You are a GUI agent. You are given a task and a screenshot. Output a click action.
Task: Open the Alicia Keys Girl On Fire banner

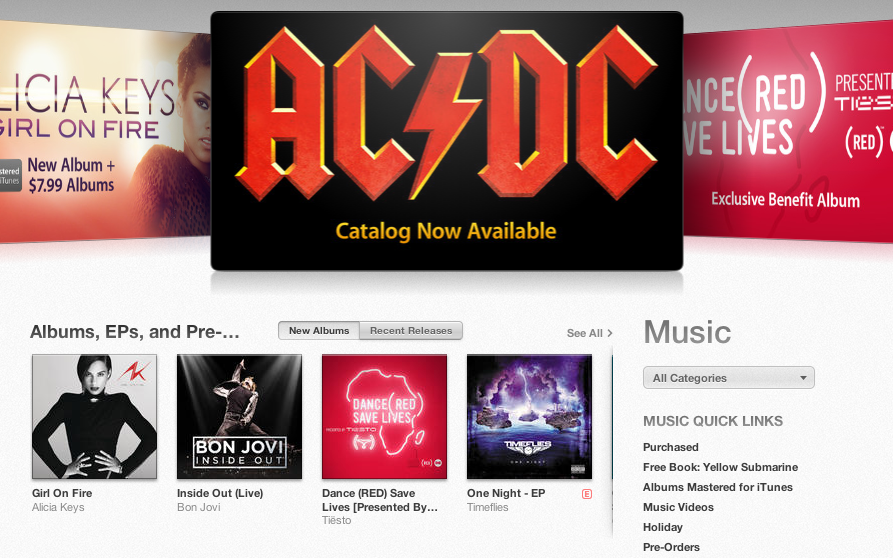(x=105, y=131)
